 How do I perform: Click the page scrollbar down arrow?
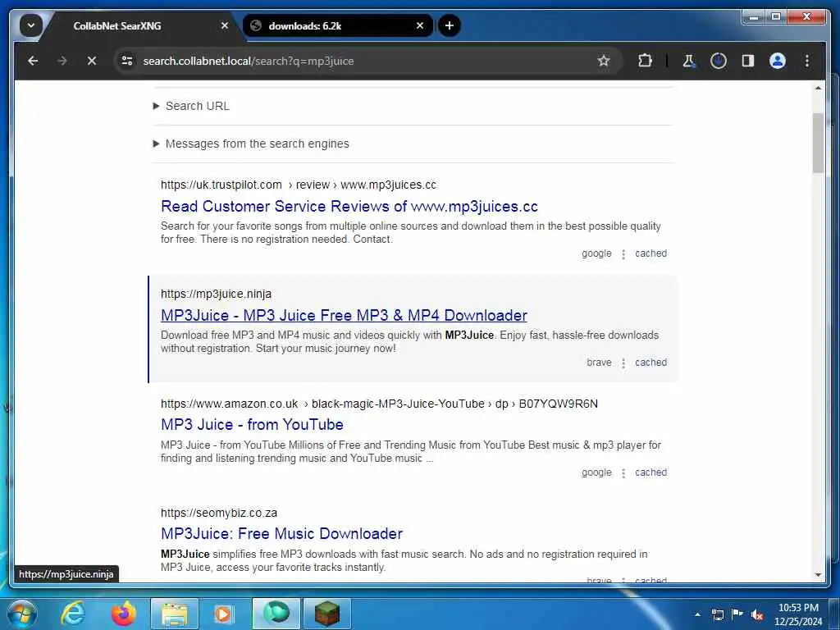click(818, 575)
